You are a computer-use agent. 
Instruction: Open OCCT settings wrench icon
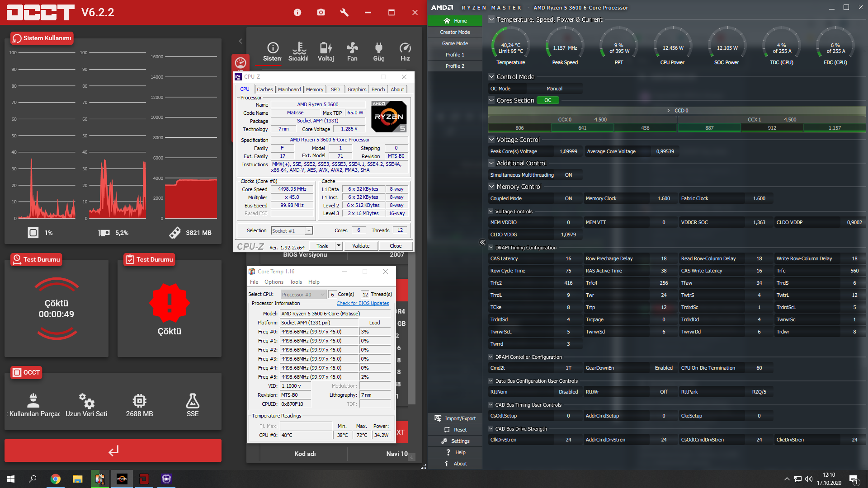coord(344,13)
